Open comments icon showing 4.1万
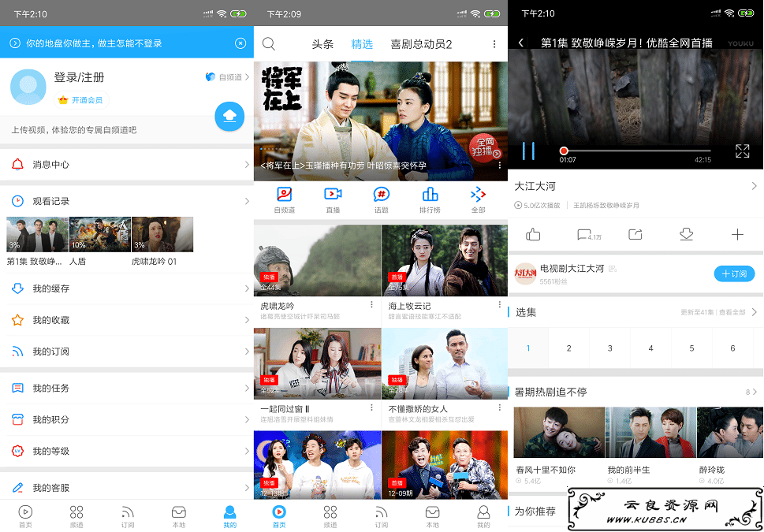The image size is (764, 532). coord(589,236)
